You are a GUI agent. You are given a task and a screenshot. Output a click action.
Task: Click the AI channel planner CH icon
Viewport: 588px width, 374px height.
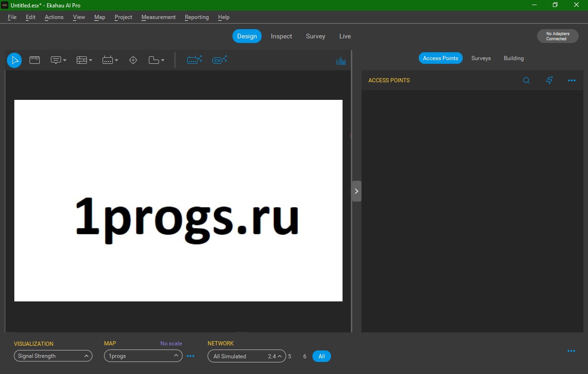pos(219,60)
